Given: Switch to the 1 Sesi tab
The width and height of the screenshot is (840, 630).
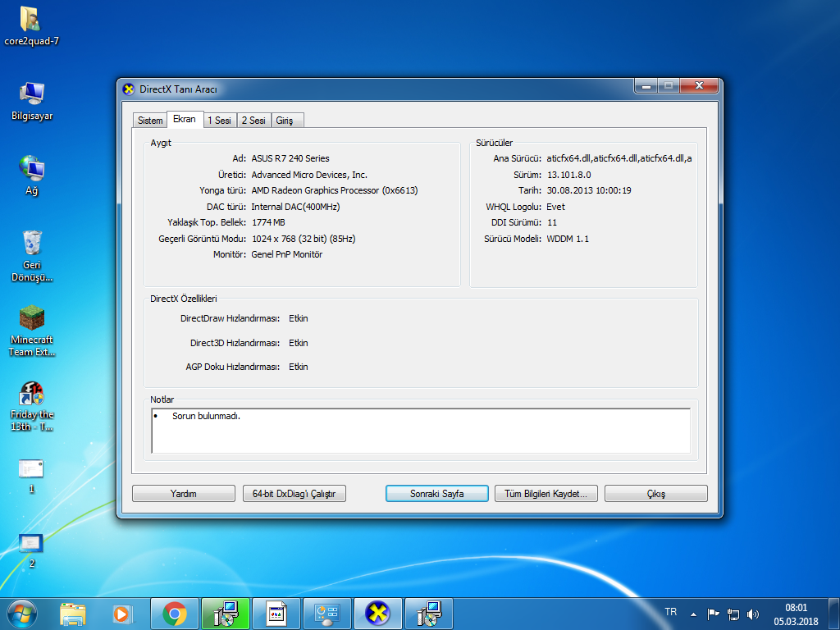Looking at the screenshot, I should [220, 120].
